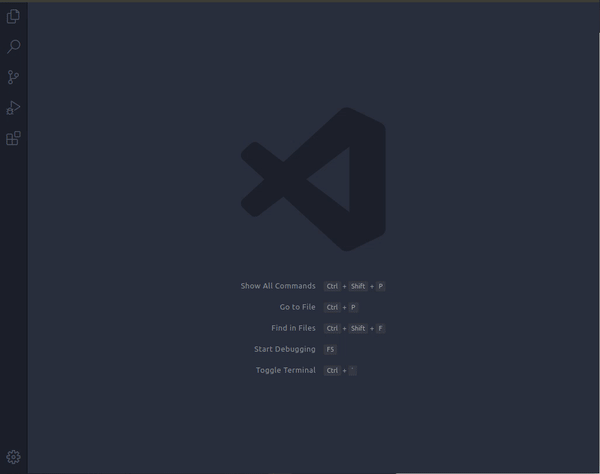600x474 pixels.
Task: Click the 'Show All Commands' label
Action: (278, 286)
